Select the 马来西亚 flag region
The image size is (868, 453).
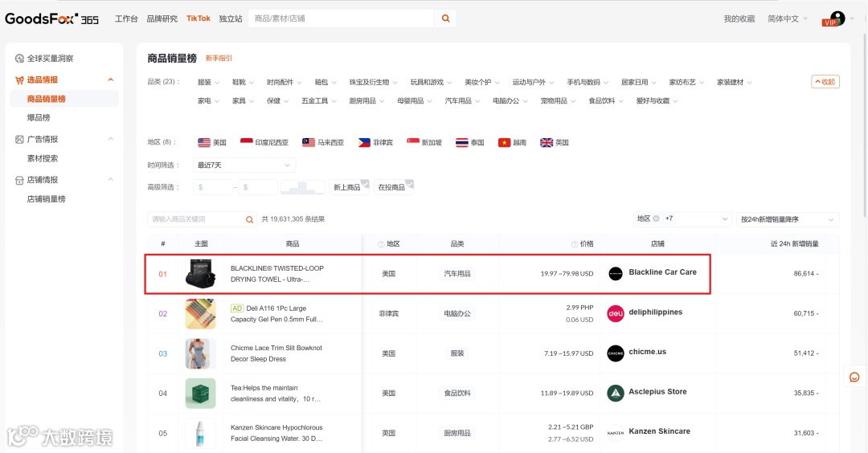[x=323, y=143]
